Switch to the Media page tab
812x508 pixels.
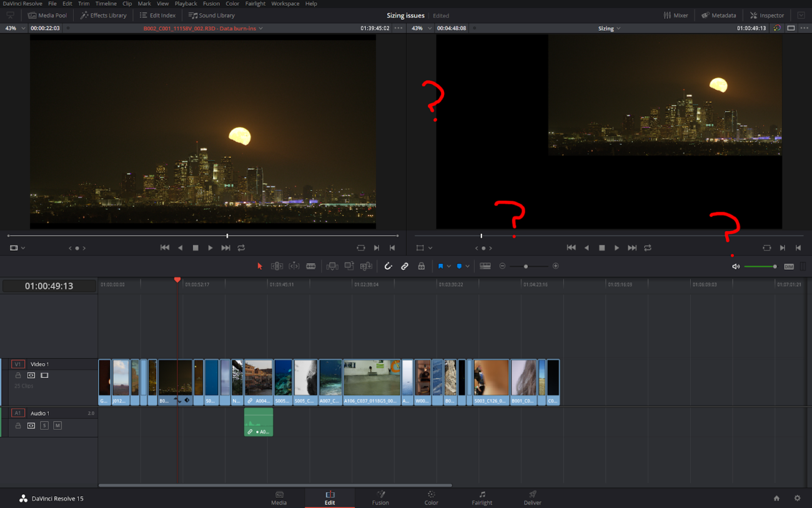point(279,498)
